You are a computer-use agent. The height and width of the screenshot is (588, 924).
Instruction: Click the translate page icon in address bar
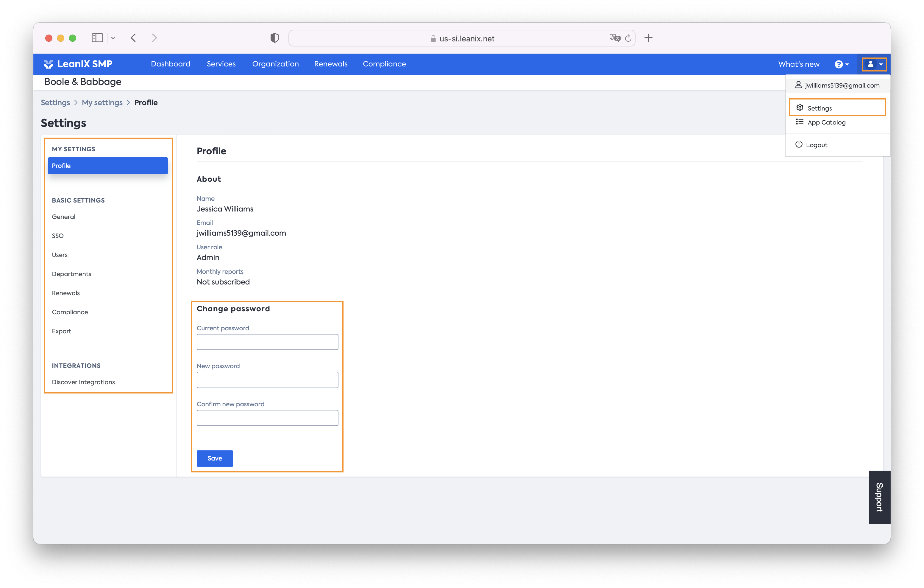tap(615, 38)
